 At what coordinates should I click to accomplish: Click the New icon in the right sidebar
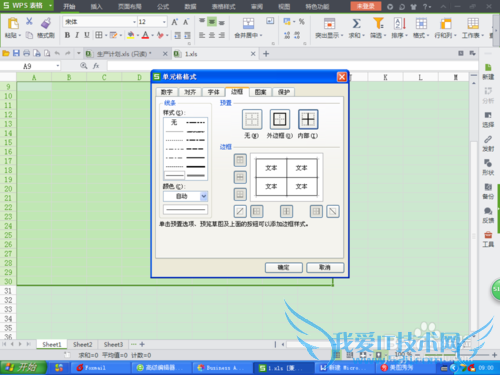click(488, 71)
